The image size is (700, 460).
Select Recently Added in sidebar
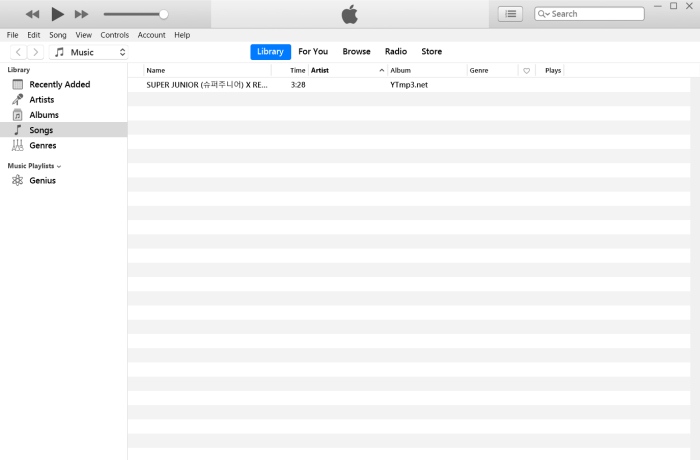coord(63,84)
